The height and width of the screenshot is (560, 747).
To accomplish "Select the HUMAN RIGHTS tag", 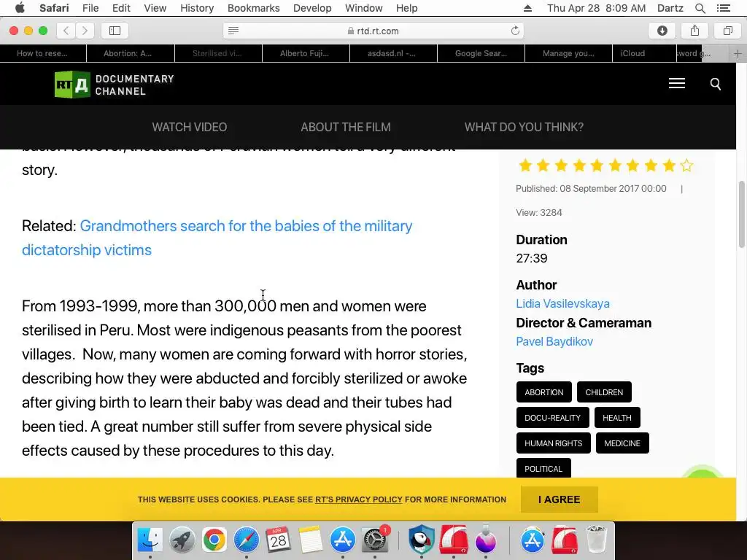I will (554, 443).
